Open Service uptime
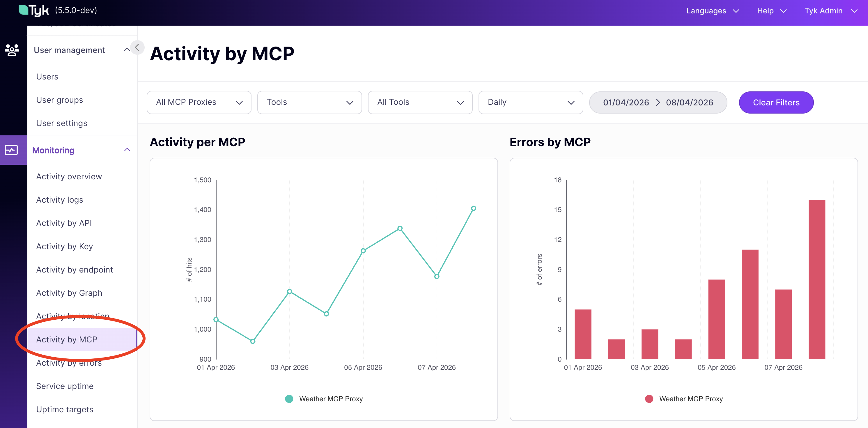 [x=65, y=386]
